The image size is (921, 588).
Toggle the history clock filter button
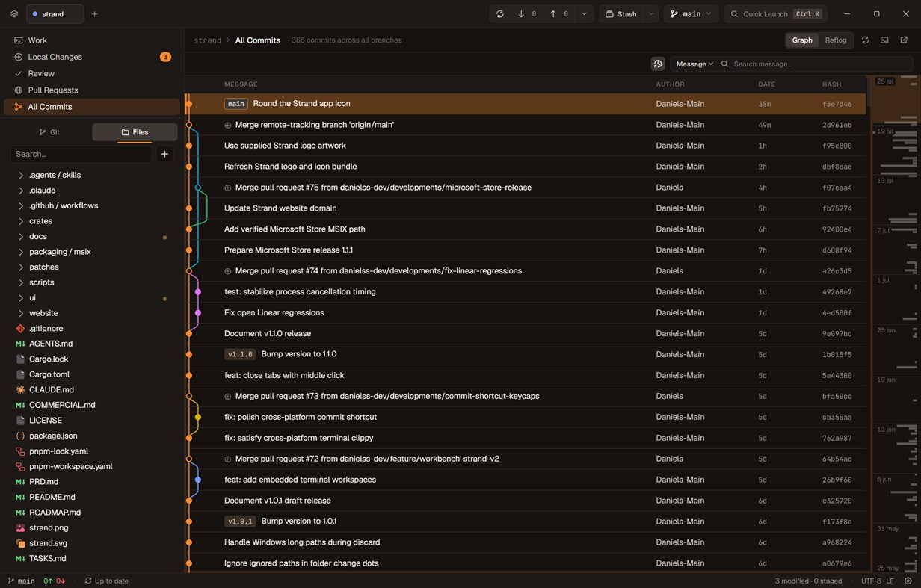click(x=658, y=64)
